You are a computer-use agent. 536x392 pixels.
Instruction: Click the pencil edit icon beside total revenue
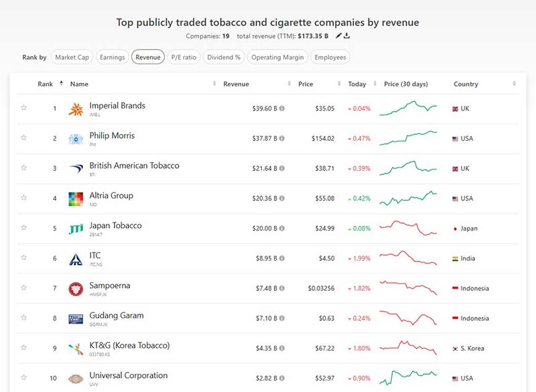(338, 36)
